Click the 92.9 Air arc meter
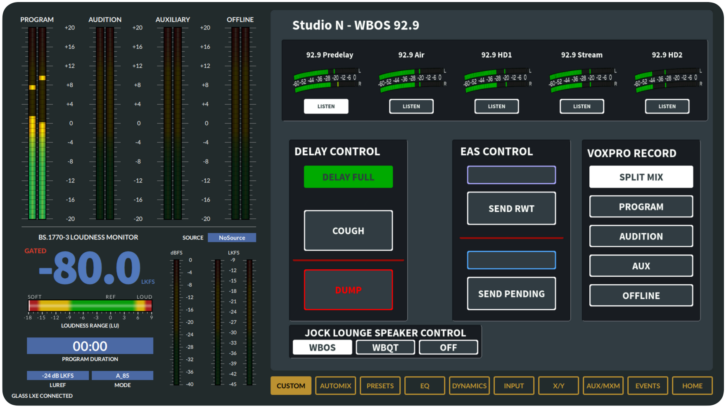The width and height of the screenshot is (726, 408). point(412,80)
